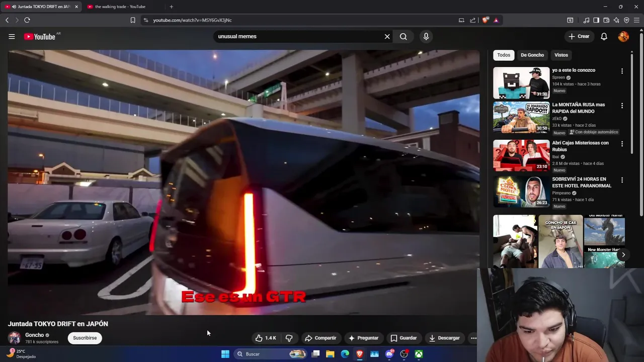
Task: Go to the YouTube home logo
Action: [x=39, y=37]
